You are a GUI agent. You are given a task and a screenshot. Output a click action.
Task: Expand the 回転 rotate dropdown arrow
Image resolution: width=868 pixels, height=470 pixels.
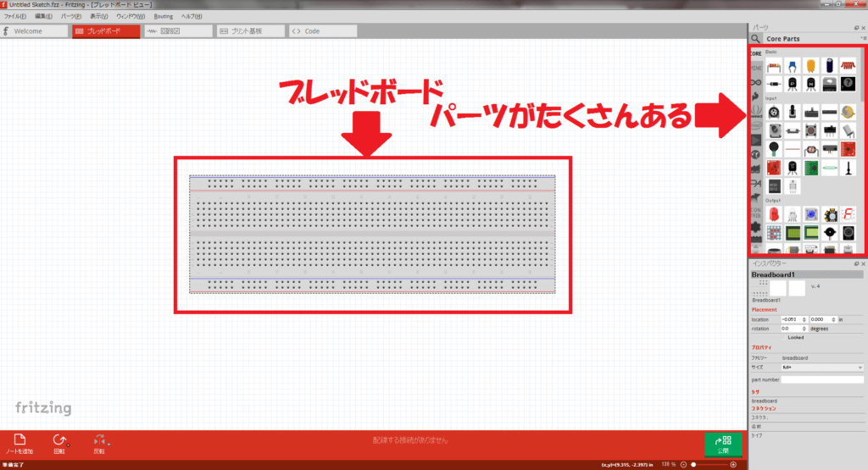[x=68, y=445]
